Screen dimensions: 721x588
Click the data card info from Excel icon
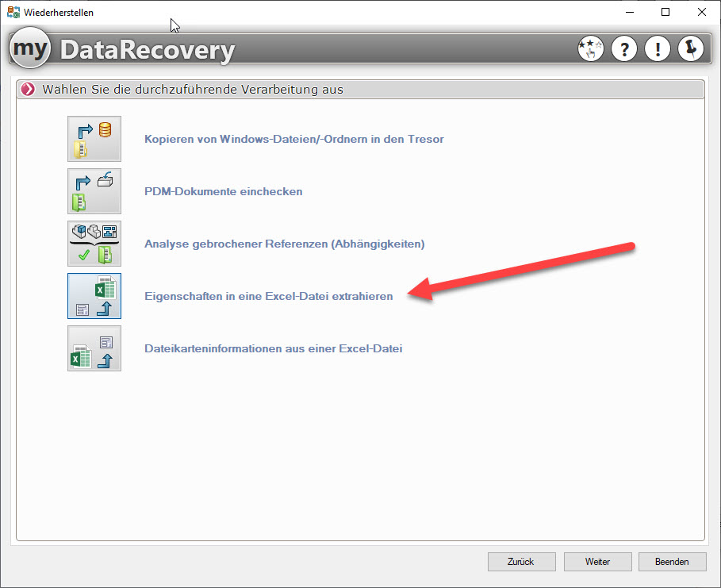point(94,348)
